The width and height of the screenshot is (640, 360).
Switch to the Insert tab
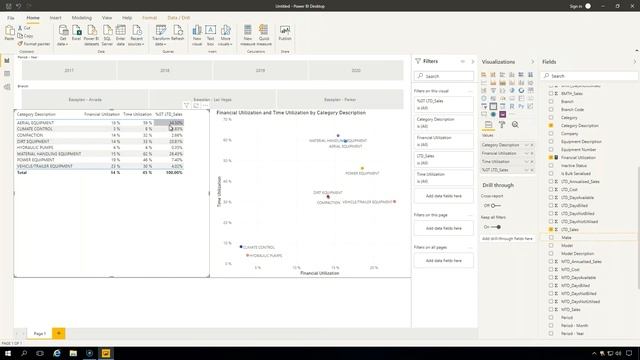click(x=56, y=18)
